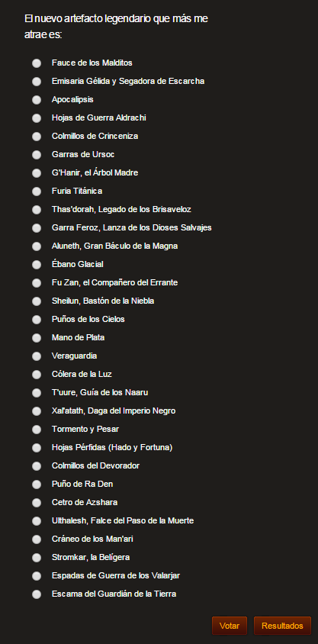Choose the Veraguardia radio button
This screenshot has height=644, width=318.
[37, 356]
